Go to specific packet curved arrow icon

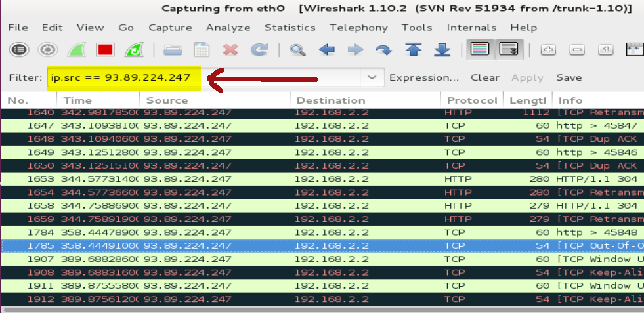[383, 50]
